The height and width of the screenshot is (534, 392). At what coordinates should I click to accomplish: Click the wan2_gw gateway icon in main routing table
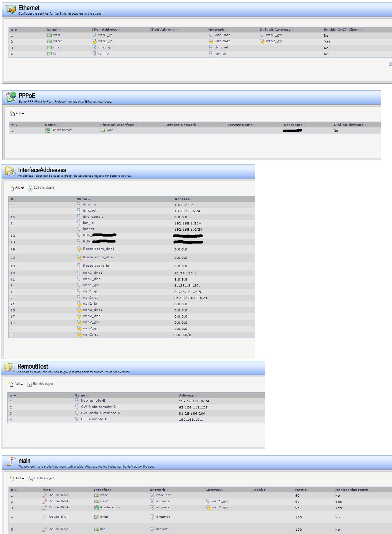tap(208, 508)
